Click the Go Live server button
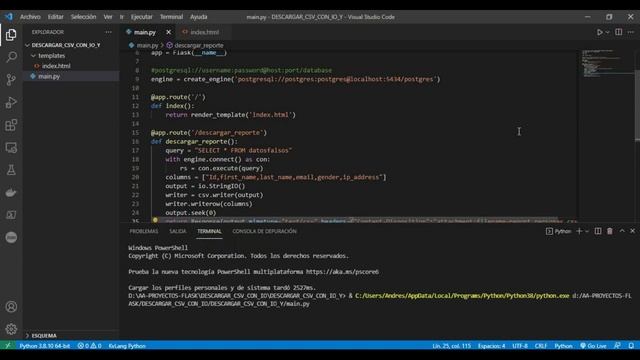640x360 pixels. [593, 346]
